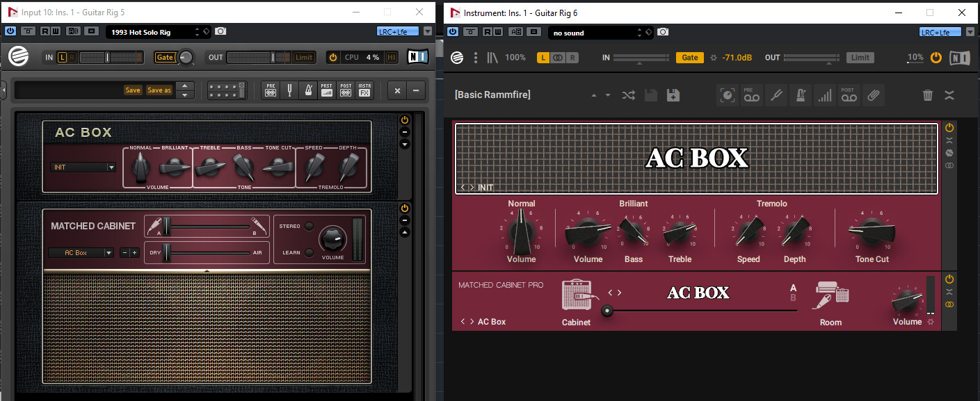Toggle the Gate button in Guitar Rig 6
Viewport: 980px width, 401px height.
click(x=689, y=58)
